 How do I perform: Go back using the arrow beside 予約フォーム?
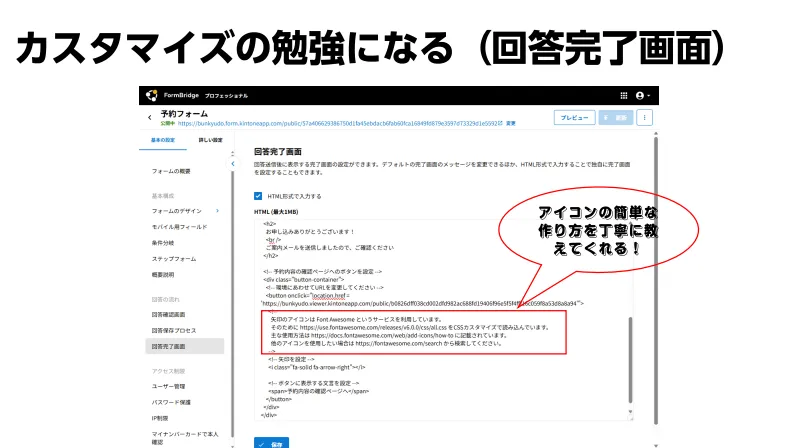[x=150, y=117]
